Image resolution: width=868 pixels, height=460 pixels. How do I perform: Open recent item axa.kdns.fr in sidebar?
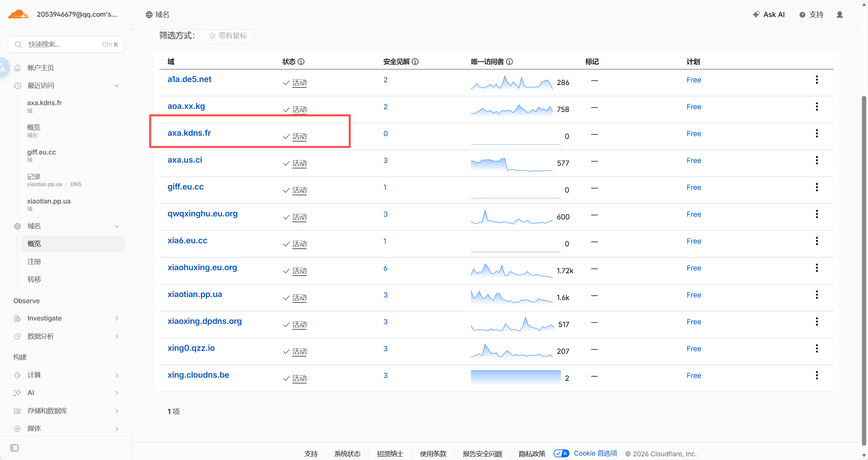click(x=44, y=106)
